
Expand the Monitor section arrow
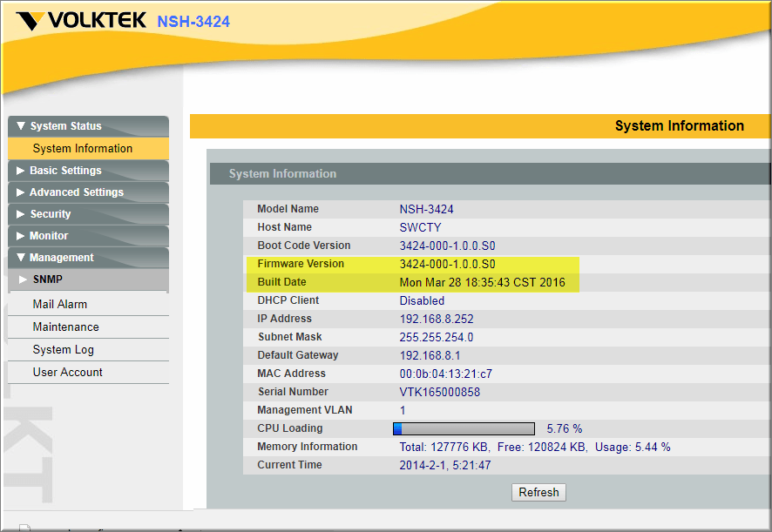20,236
